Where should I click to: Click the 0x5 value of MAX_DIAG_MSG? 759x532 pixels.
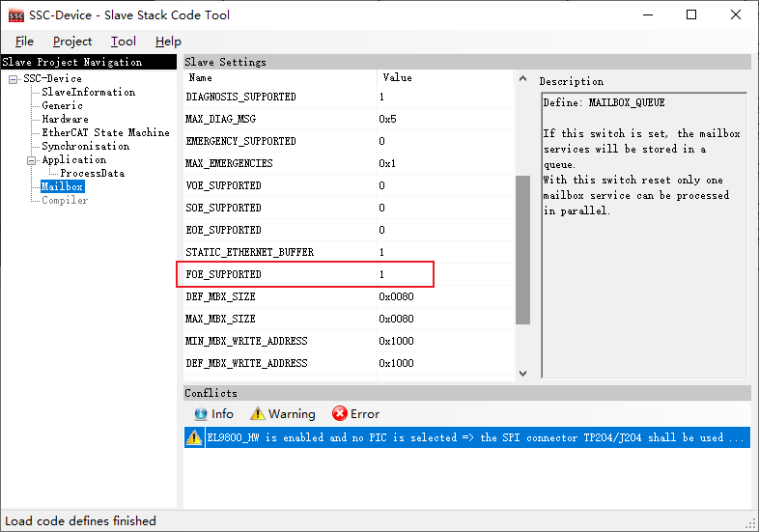pyautogui.click(x=387, y=119)
